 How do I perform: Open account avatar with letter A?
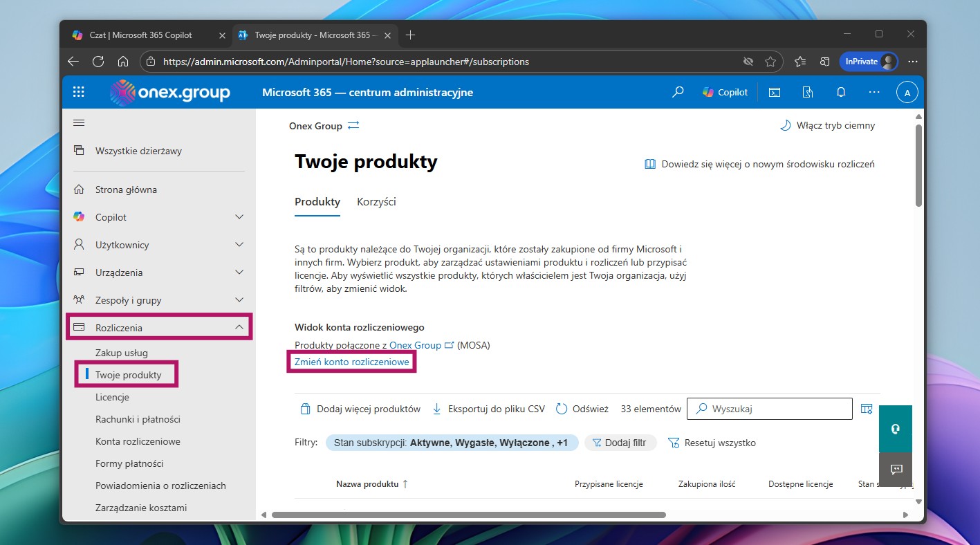coord(907,93)
